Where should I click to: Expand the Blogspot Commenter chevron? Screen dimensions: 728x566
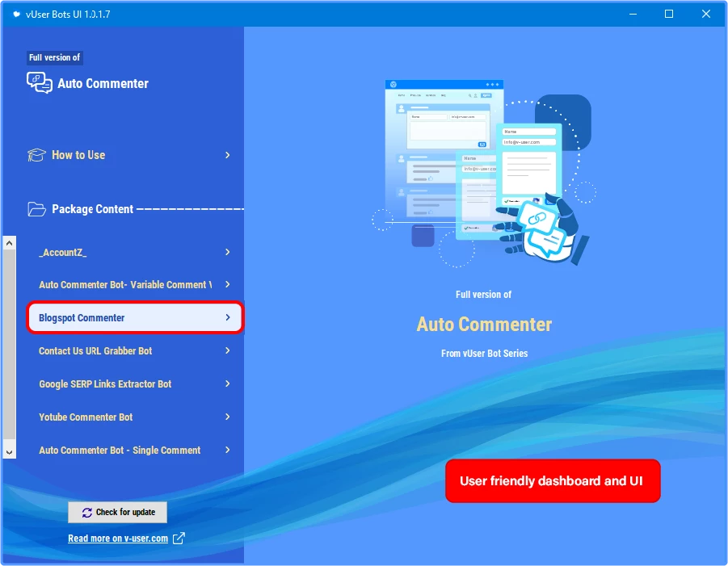228,317
